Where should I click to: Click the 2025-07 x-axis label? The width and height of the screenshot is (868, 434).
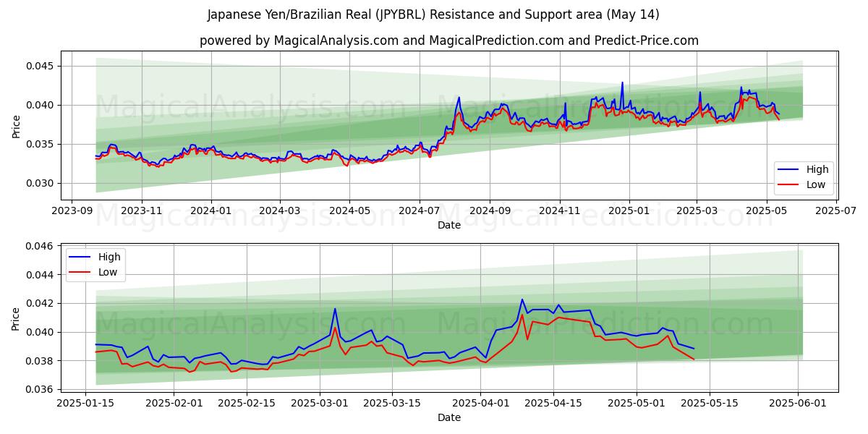[x=836, y=210]
